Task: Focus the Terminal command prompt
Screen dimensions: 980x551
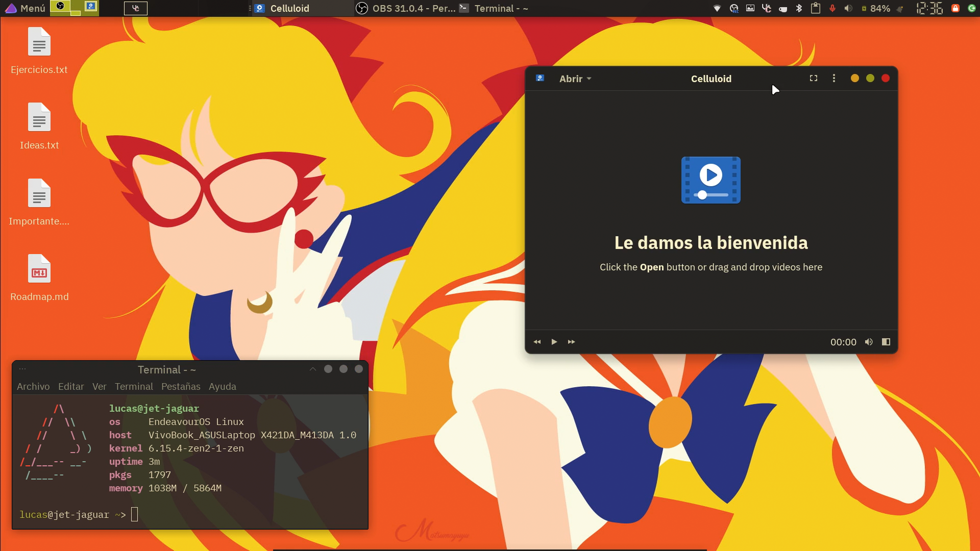Action: point(135,514)
